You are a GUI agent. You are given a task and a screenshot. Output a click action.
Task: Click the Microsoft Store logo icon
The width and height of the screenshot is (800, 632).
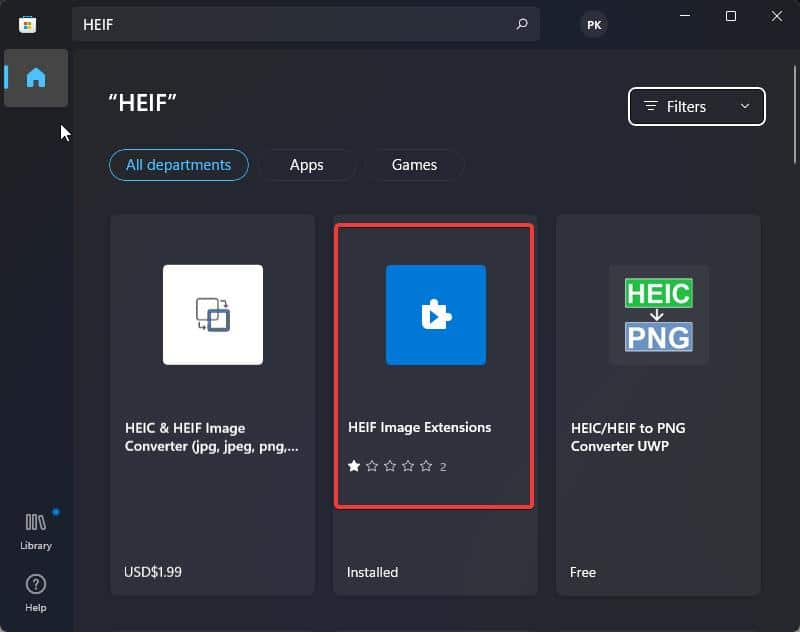click(x=27, y=24)
